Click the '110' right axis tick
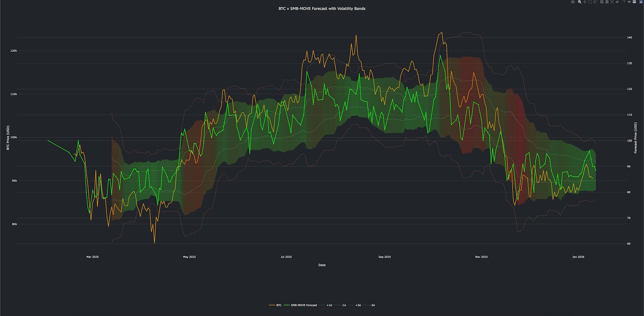644x316 pixels. tap(629, 115)
